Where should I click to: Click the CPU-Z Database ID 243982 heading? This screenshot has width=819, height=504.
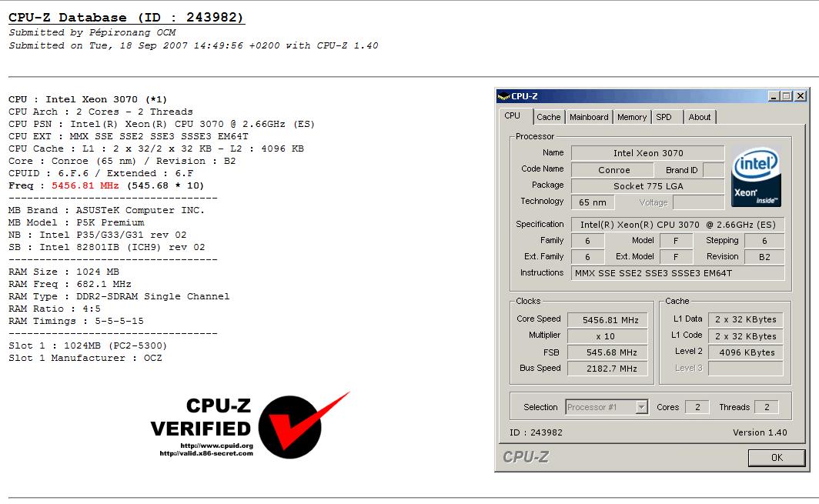coord(126,17)
